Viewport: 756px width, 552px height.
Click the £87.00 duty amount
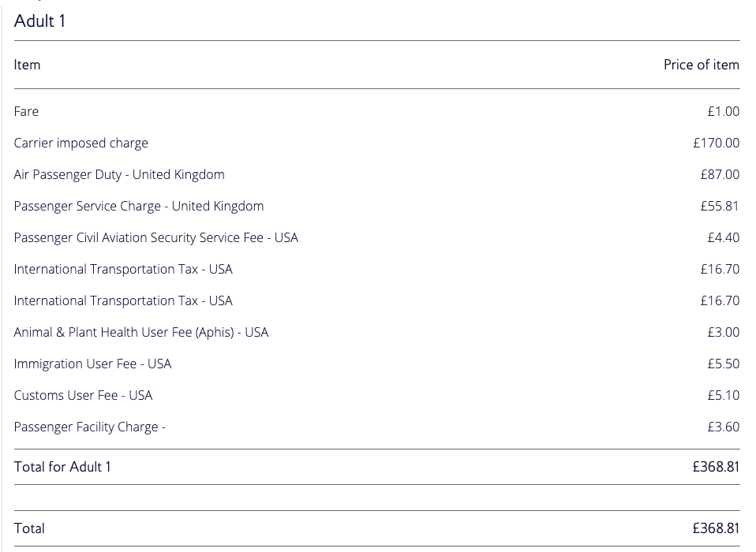[720, 174]
